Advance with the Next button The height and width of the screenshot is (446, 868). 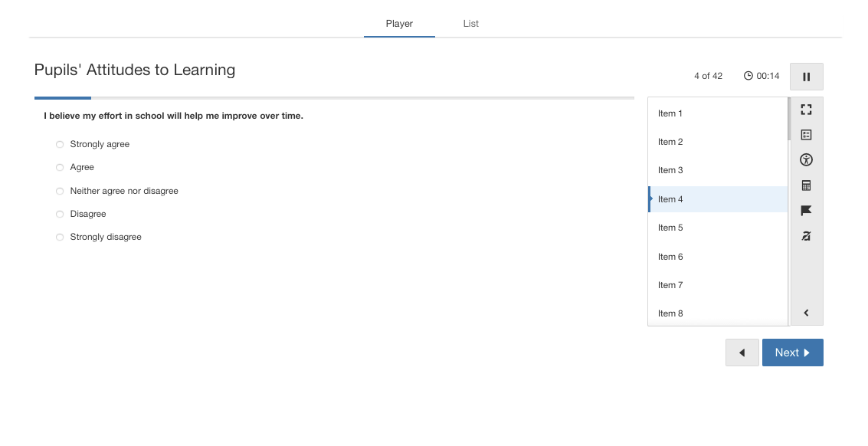pos(793,353)
